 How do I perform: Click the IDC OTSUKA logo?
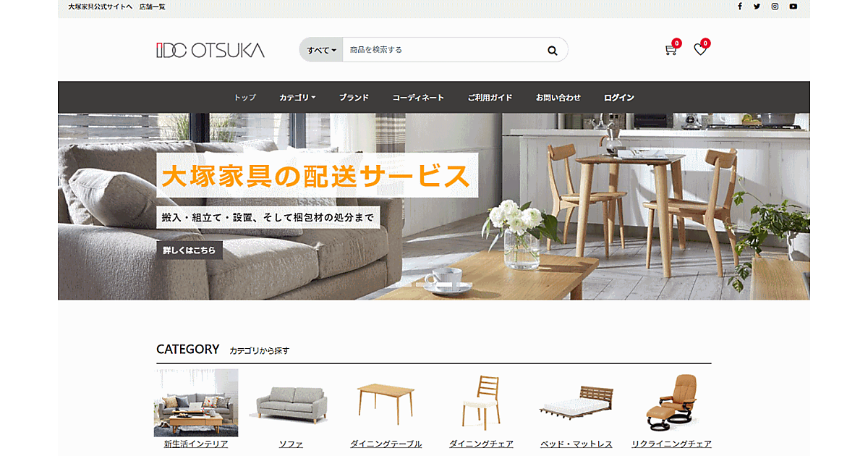(210, 50)
